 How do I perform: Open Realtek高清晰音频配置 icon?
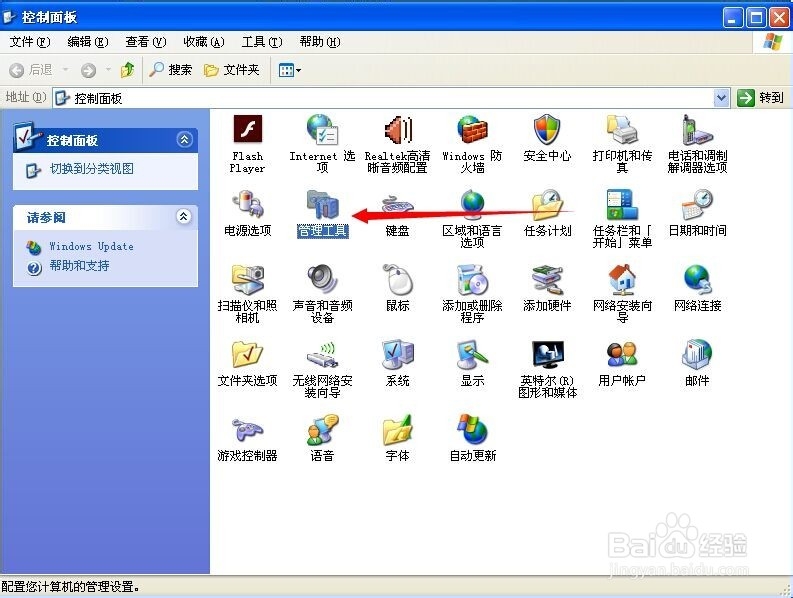[x=398, y=130]
